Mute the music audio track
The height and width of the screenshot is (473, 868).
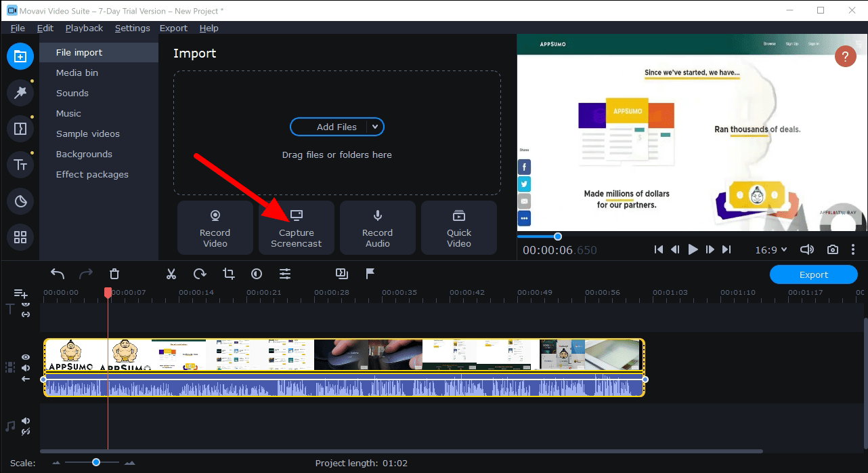[26, 420]
